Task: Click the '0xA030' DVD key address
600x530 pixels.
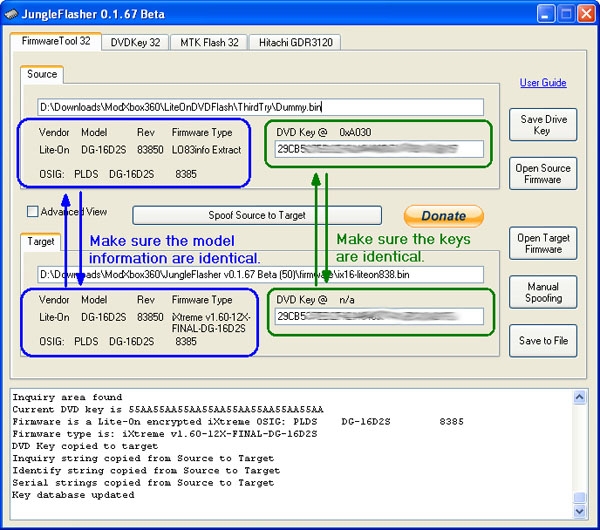Action: pyautogui.click(x=355, y=132)
